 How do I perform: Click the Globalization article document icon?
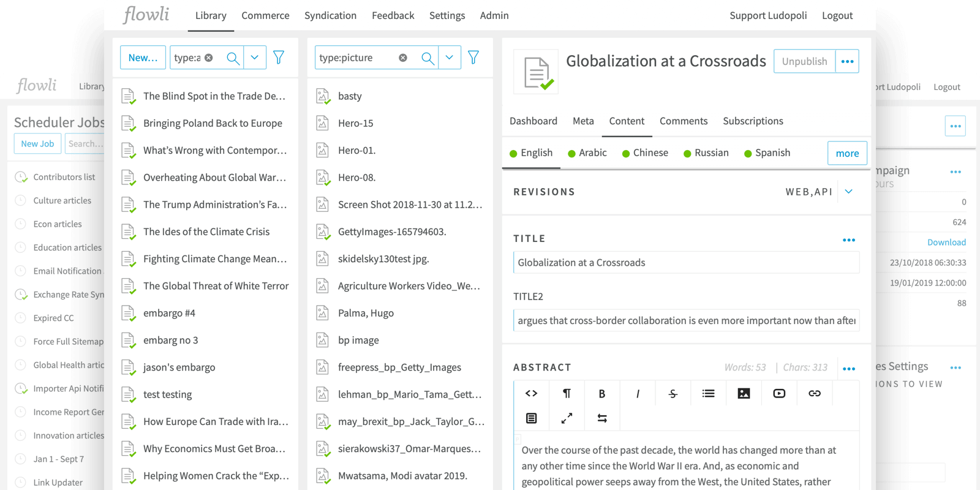click(536, 72)
